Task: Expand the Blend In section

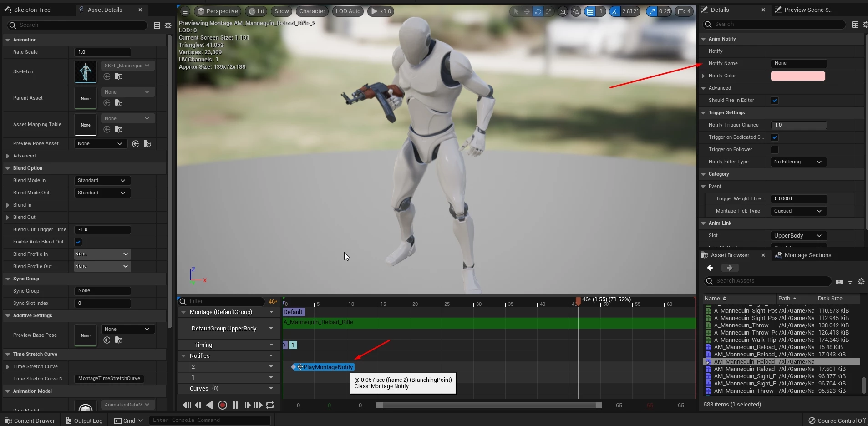Action: pyautogui.click(x=8, y=205)
